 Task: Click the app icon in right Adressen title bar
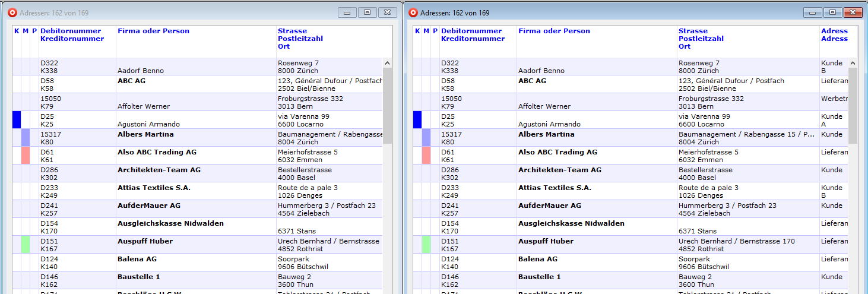pos(412,12)
